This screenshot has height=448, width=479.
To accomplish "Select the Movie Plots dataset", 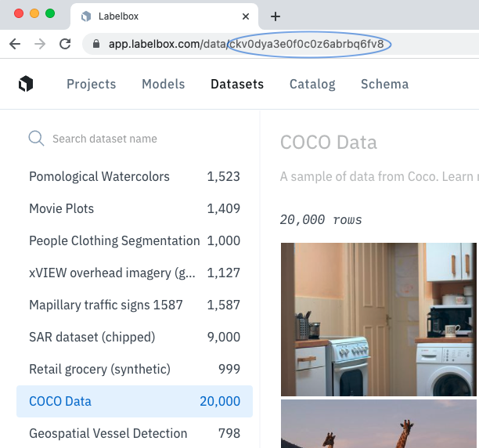I will (135, 208).
